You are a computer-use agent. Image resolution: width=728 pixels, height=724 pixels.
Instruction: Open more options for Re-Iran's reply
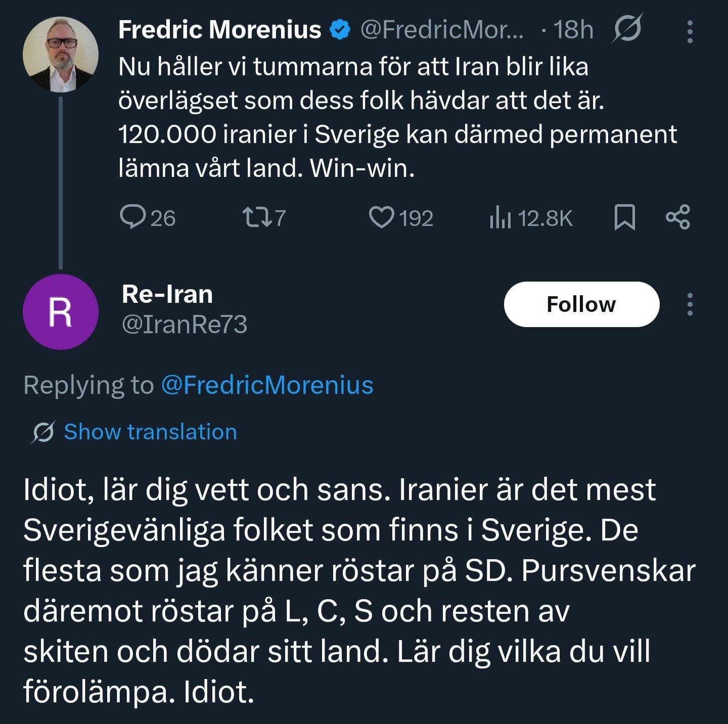690,304
